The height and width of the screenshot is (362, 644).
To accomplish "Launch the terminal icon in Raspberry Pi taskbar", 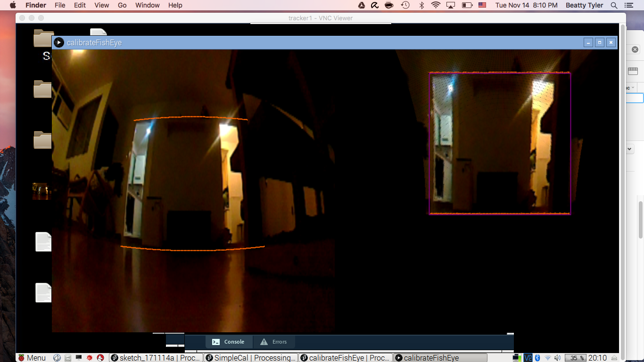I will click(x=79, y=358).
